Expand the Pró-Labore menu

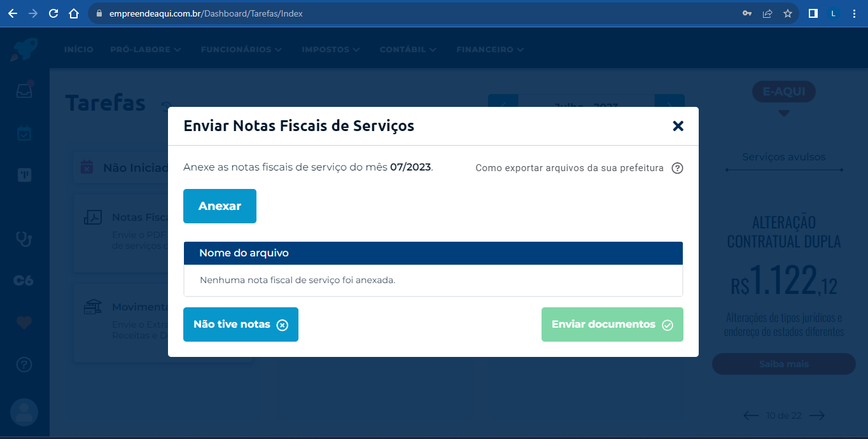pos(146,50)
